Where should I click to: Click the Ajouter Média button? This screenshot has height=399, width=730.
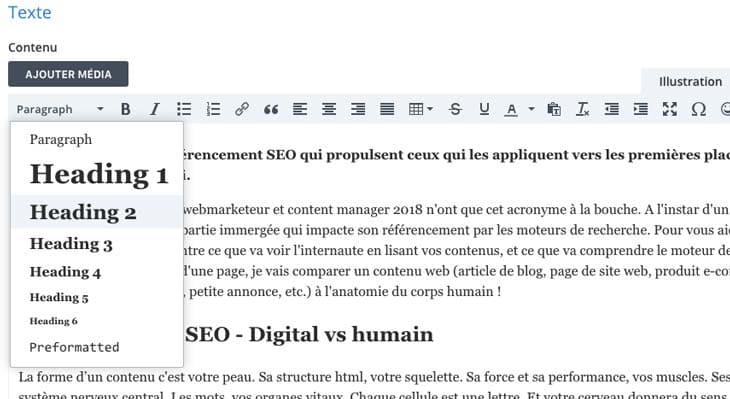pos(68,74)
